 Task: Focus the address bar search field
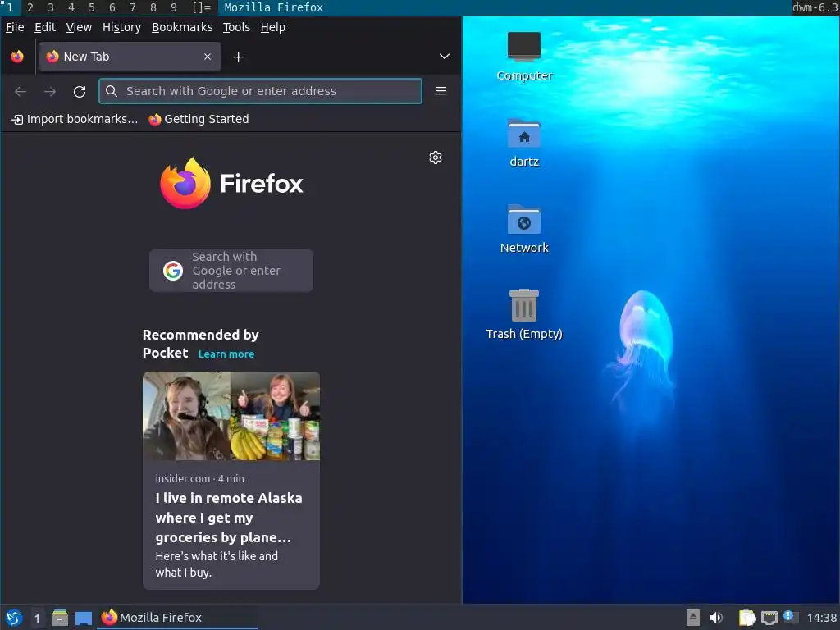click(x=260, y=91)
